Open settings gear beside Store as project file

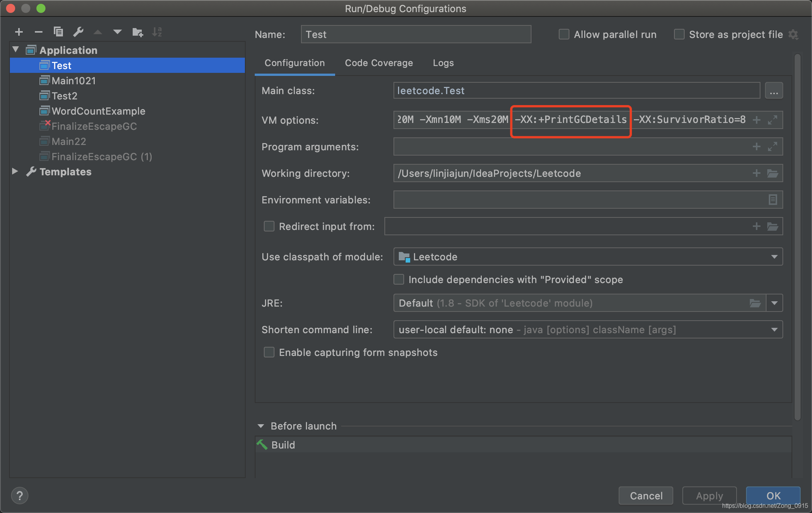793,35
